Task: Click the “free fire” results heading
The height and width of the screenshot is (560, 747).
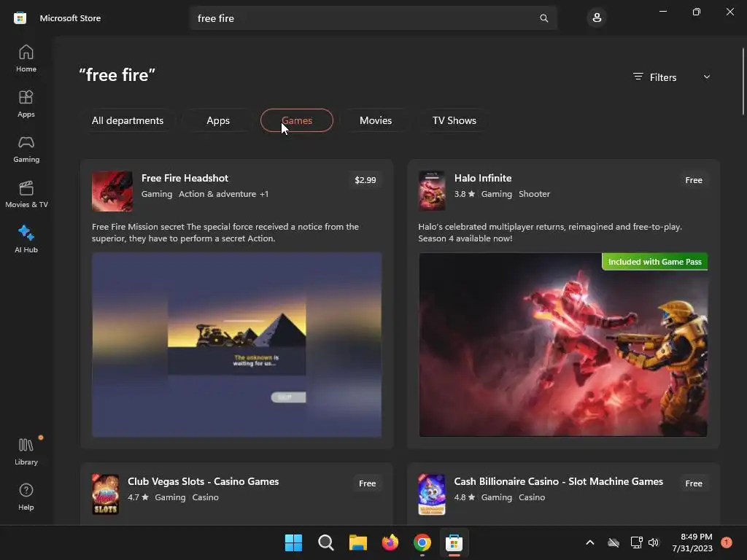Action: [x=117, y=75]
